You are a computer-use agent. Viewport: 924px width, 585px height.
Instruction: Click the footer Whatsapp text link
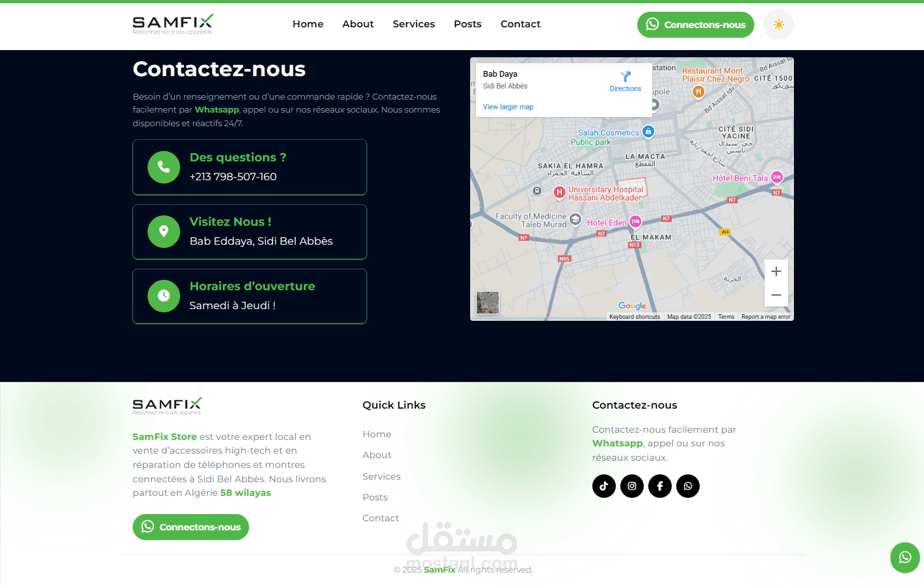coord(618,443)
